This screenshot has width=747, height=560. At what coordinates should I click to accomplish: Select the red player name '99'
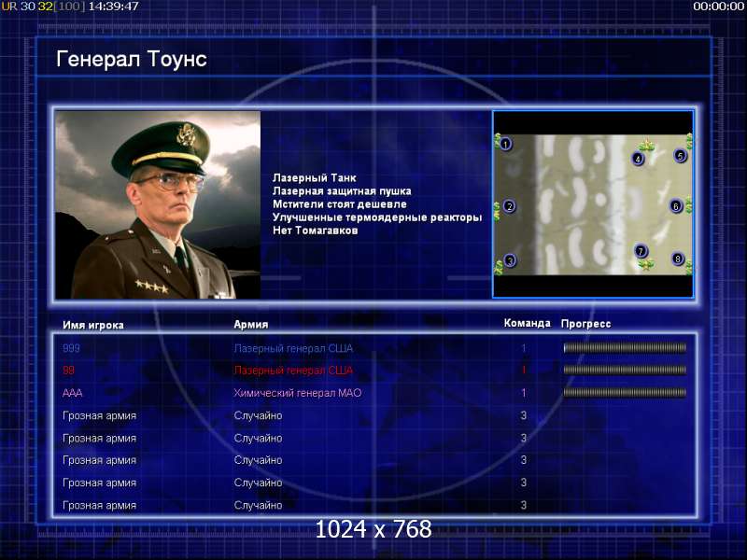(68, 371)
